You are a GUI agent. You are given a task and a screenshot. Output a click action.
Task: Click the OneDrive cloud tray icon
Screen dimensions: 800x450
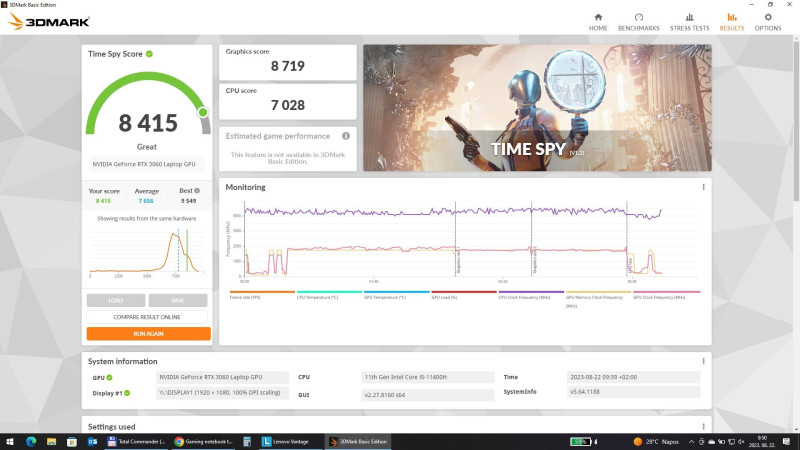click(x=711, y=442)
